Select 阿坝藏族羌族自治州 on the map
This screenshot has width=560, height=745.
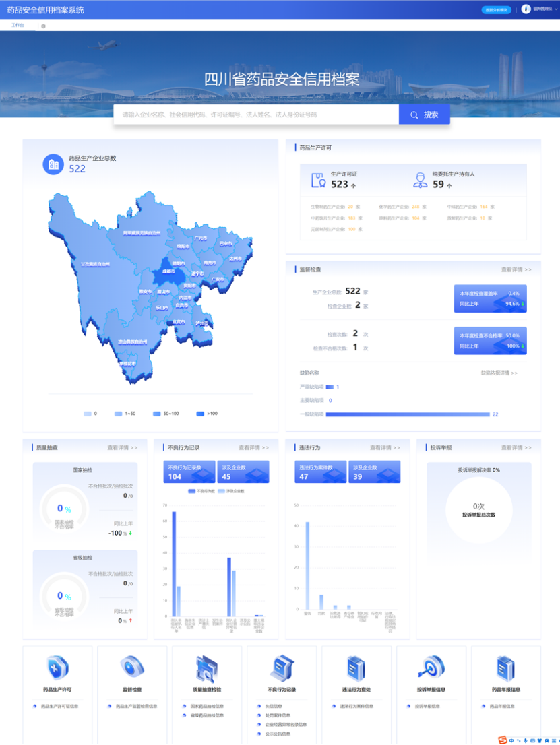[142, 233]
